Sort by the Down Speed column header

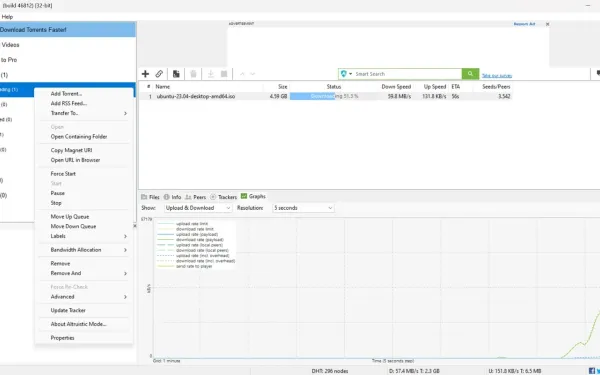point(396,87)
